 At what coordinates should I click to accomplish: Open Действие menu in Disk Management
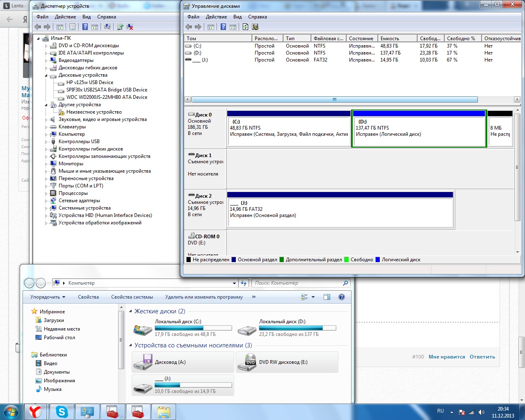pyautogui.click(x=216, y=17)
